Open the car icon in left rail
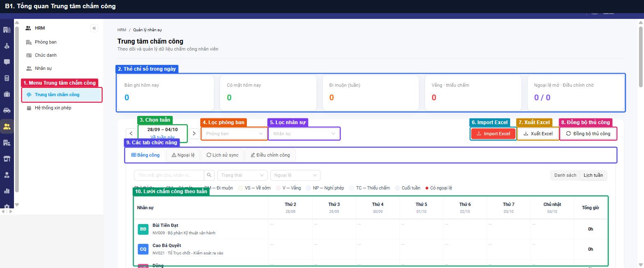644x268 pixels. pos(7,110)
